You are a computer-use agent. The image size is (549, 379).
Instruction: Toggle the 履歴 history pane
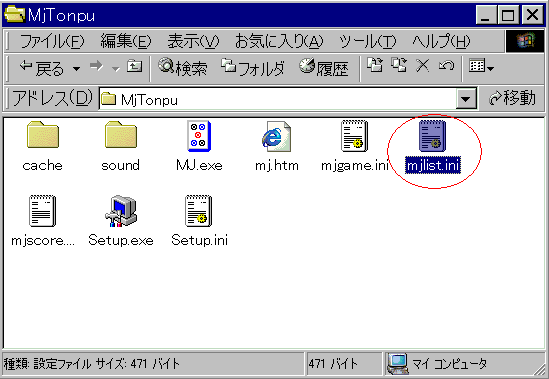(x=324, y=67)
